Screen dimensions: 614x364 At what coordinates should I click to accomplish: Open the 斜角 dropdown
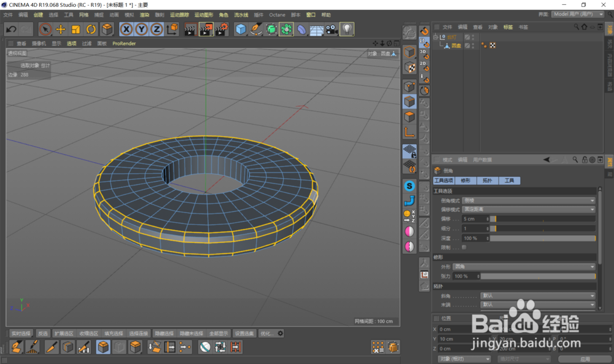pos(538,295)
